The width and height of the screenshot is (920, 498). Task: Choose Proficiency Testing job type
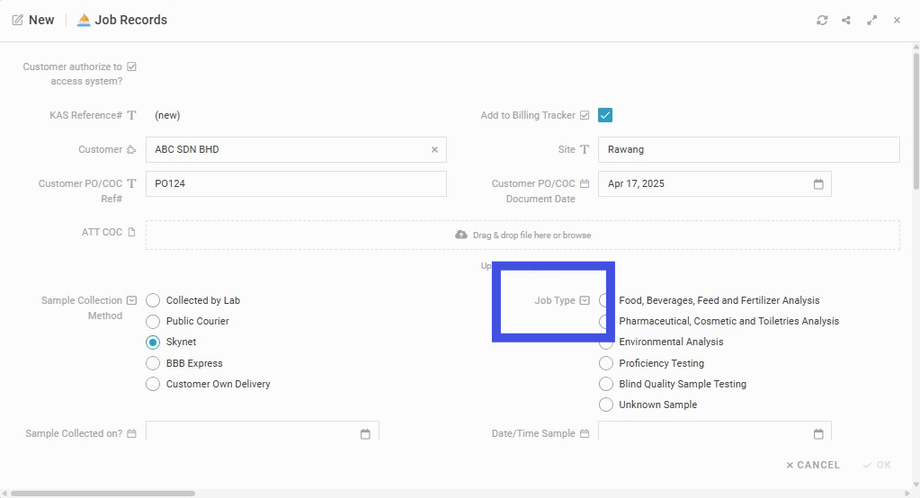click(606, 363)
